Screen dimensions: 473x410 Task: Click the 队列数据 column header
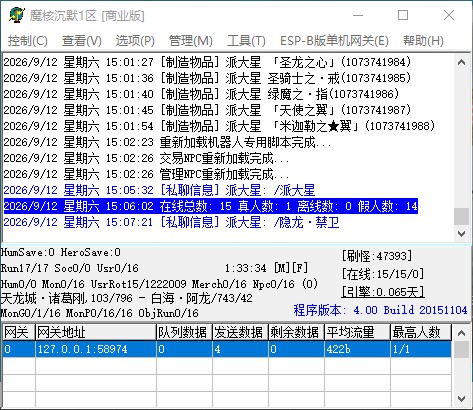click(x=184, y=332)
